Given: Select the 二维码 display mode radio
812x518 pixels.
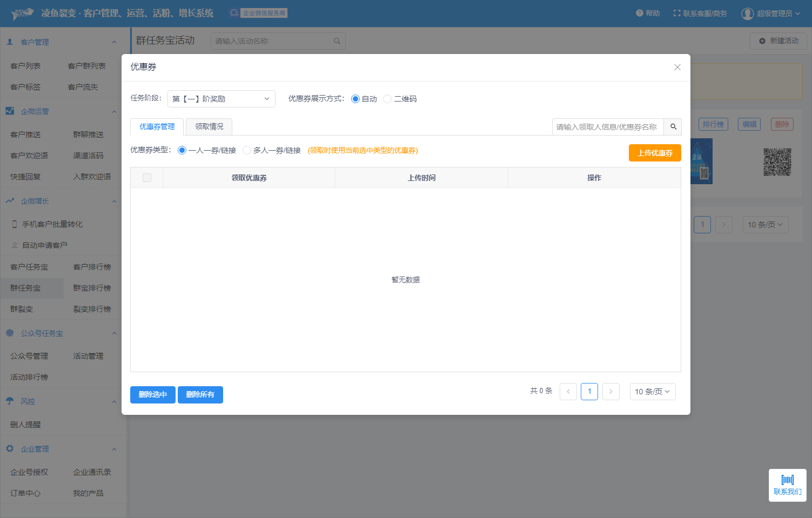Looking at the screenshot, I should click(x=387, y=99).
